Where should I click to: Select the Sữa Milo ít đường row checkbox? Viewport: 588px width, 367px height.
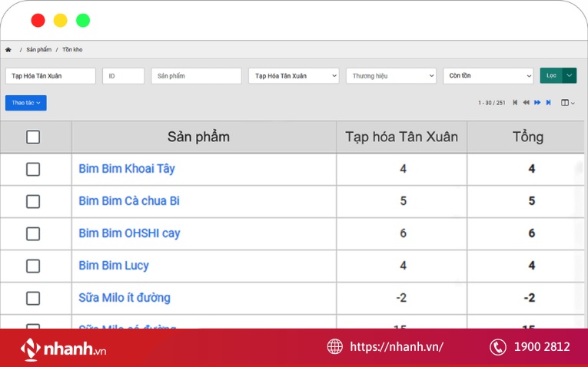pos(33,298)
